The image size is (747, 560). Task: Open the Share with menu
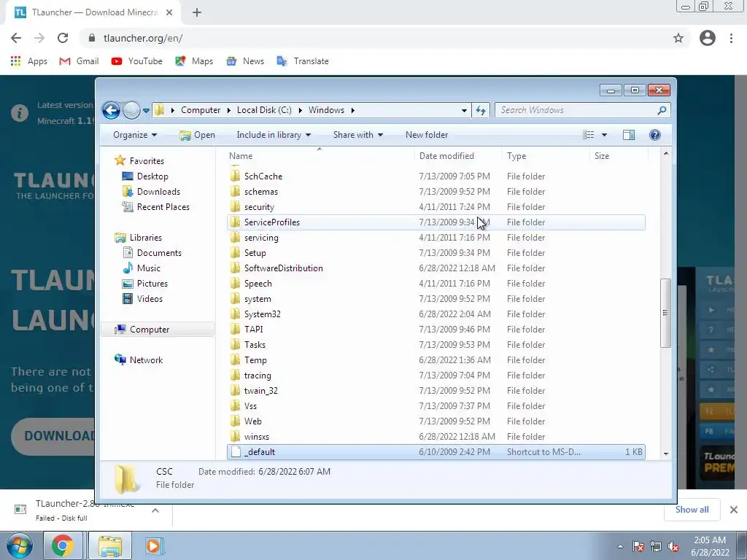[x=358, y=135]
